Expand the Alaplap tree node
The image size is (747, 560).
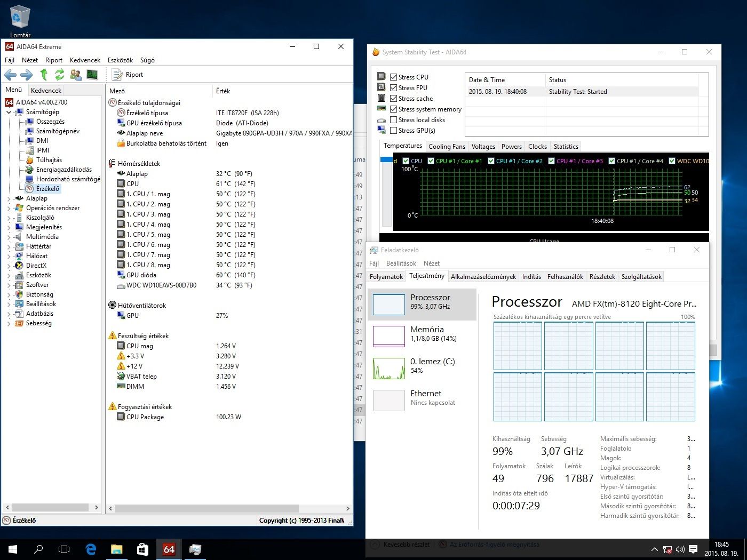[9, 198]
